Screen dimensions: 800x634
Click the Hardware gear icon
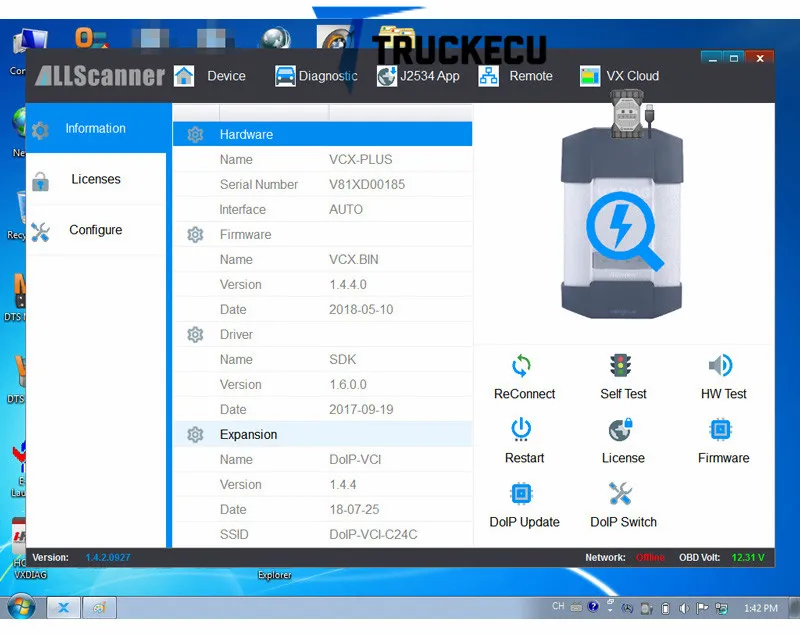(x=195, y=135)
